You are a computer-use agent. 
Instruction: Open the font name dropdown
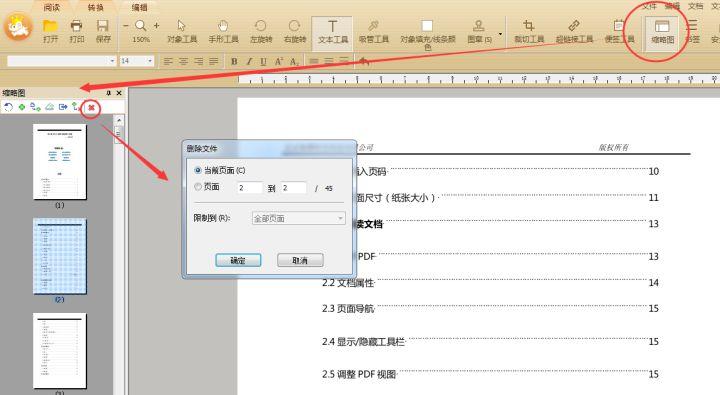[x=112, y=61]
